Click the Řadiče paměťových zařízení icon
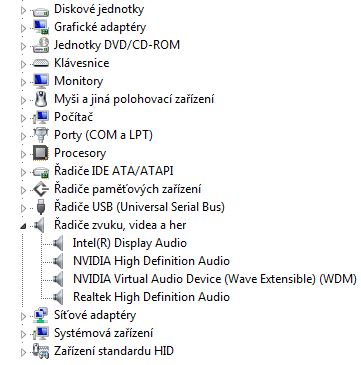 pos(41,189)
